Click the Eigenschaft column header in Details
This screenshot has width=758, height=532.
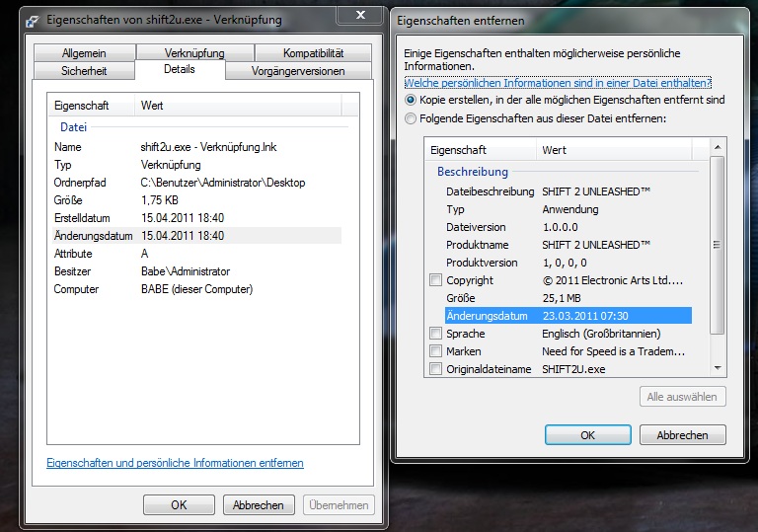pos(91,106)
